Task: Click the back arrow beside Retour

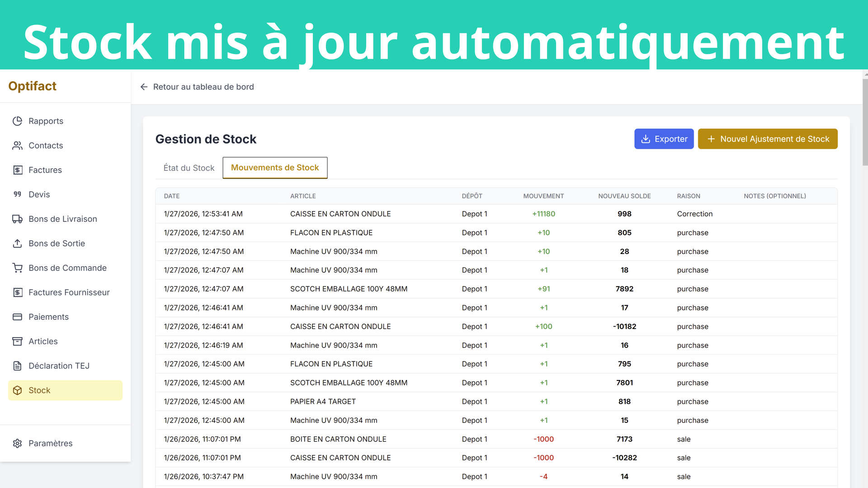Action: click(x=144, y=87)
